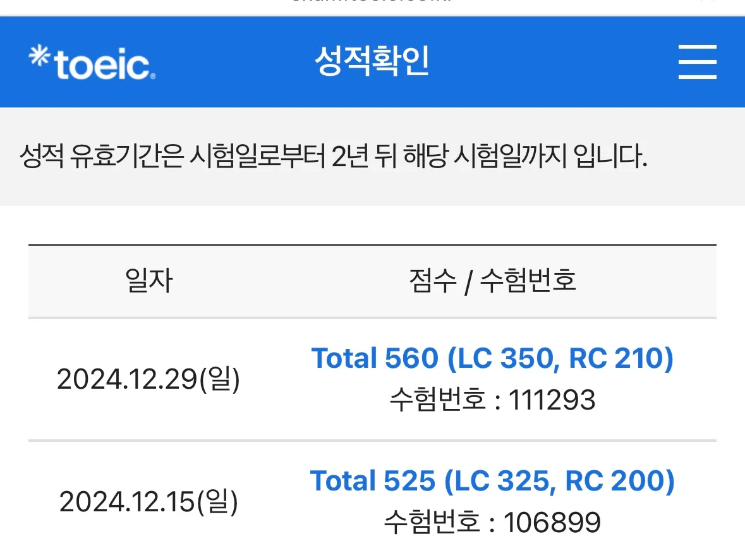The width and height of the screenshot is (745, 560).
Task: Tap the number 106899
Action: pyautogui.click(x=552, y=523)
